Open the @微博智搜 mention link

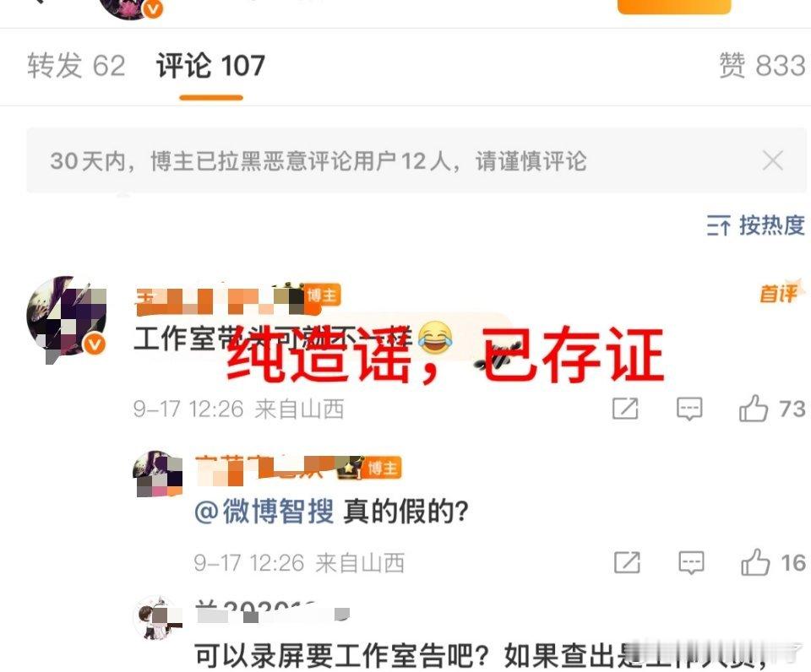pos(264,512)
